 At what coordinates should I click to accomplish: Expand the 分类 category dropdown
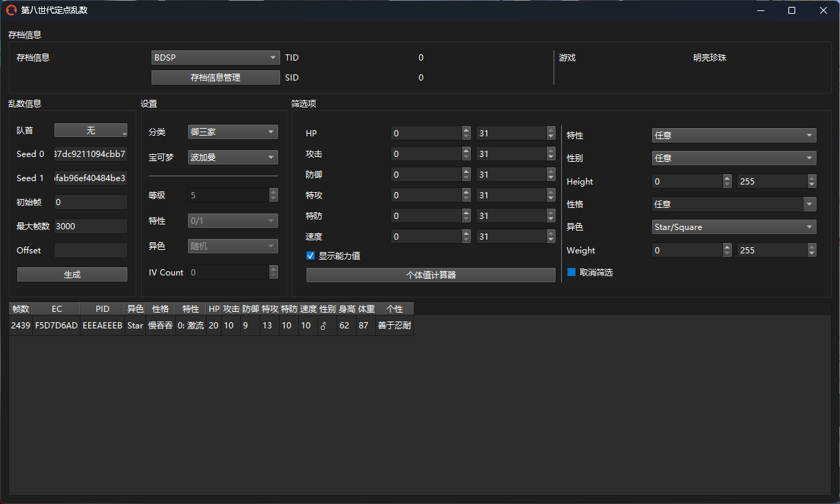point(233,132)
